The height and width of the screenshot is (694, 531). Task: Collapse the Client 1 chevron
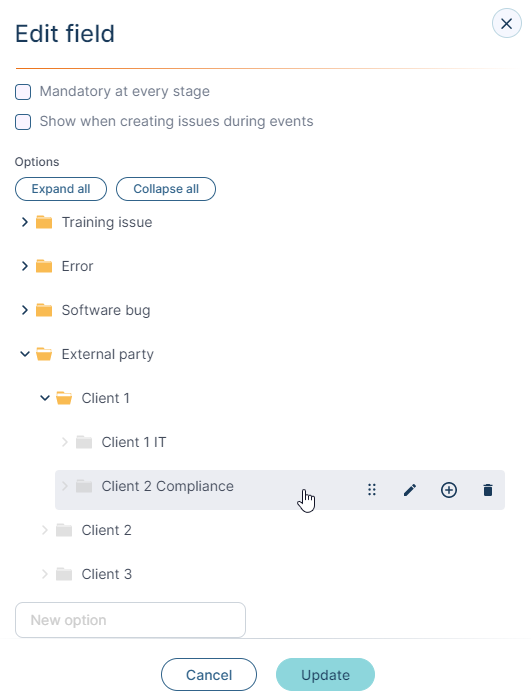(x=45, y=398)
